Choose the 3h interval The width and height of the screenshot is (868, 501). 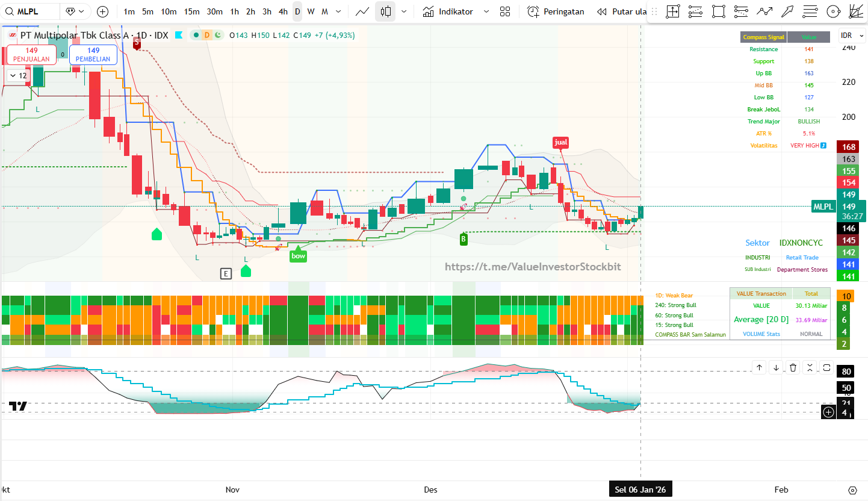point(267,11)
